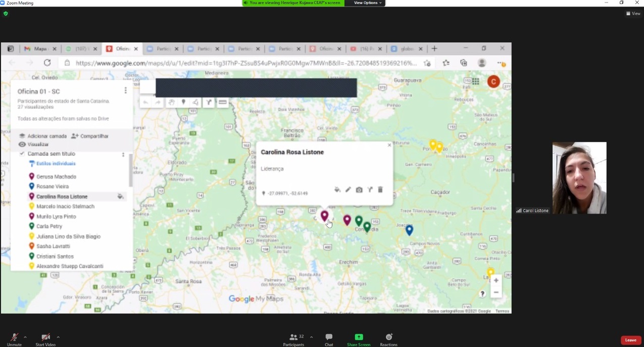Click the camera icon to add image
The width and height of the screenshot is (644, 347).
pyautogui.click(x=359, y=190)
